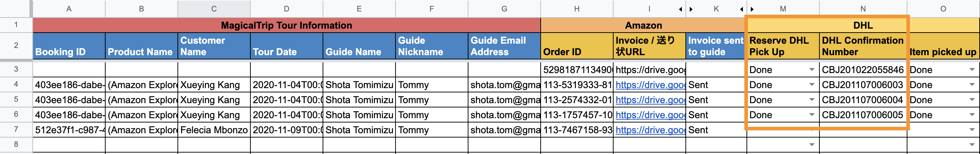Open Item picked up dropdown in row 7

[972, 130]
